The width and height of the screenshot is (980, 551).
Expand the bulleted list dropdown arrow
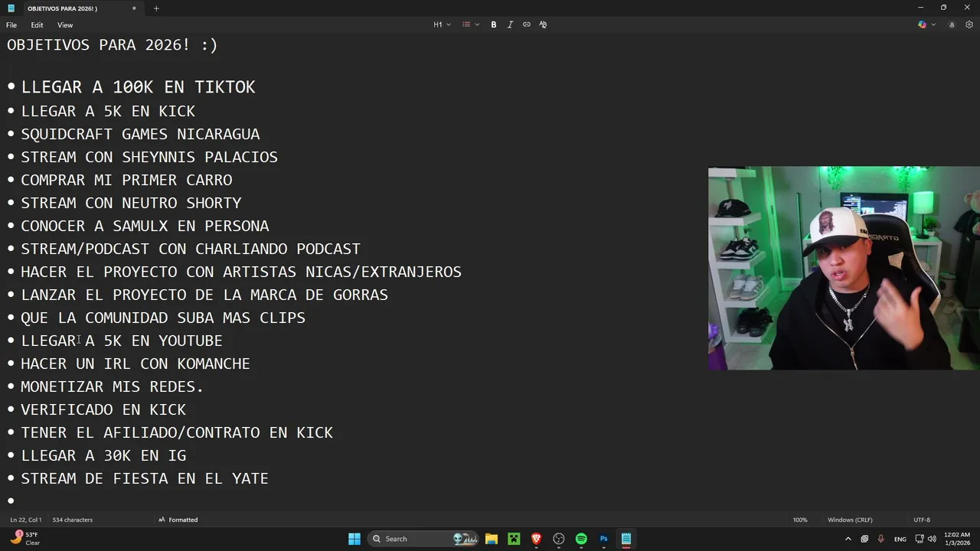coord(477,24)
